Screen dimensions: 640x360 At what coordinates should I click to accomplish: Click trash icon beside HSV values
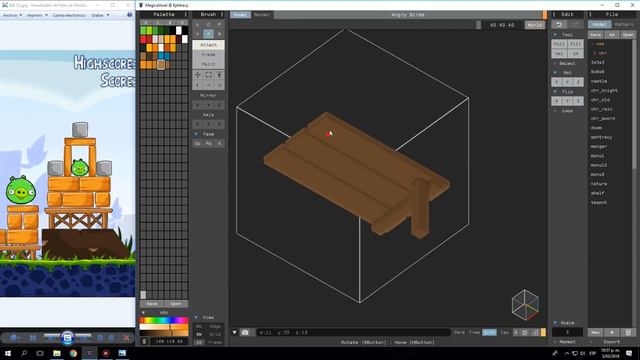tap(144, 341)
